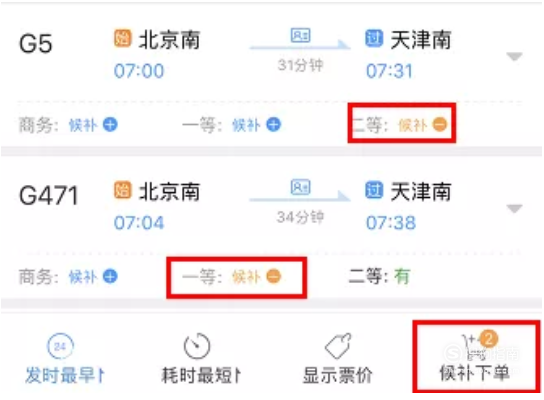Viewport: 544px width, 400px height.
Task: Click G471 pass-through 过 badge
Action: point(374,190)
